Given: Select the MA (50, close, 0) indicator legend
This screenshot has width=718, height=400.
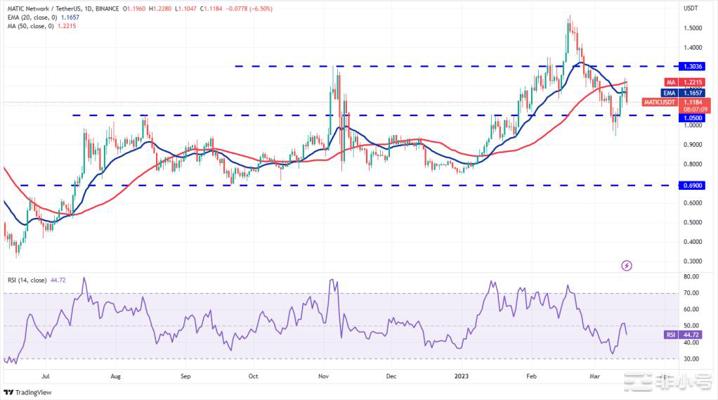Looking at the screenshot, I should point(37,27).
